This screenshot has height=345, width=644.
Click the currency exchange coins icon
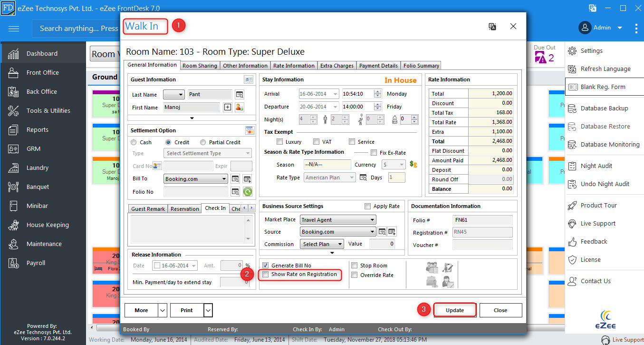pos(413,165)
